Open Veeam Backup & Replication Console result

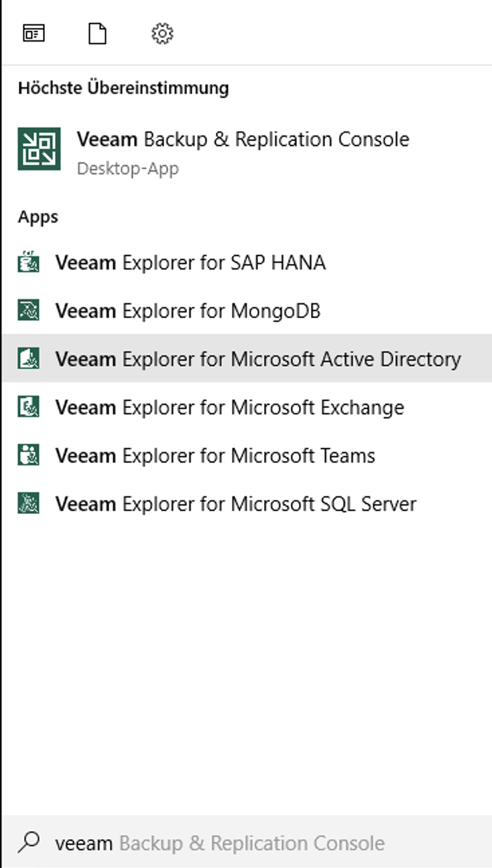point(243,140)
